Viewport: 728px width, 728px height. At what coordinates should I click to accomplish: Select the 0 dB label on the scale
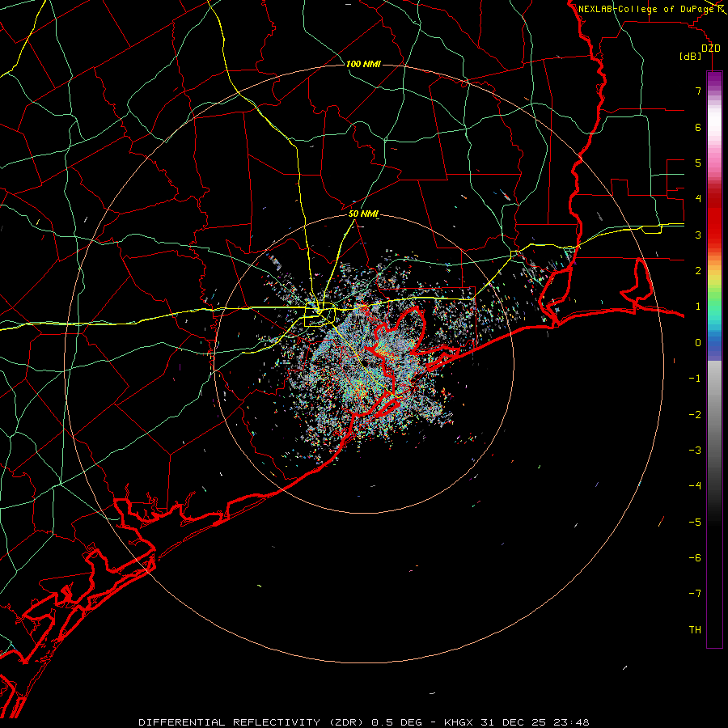click(x=698, y=343)
